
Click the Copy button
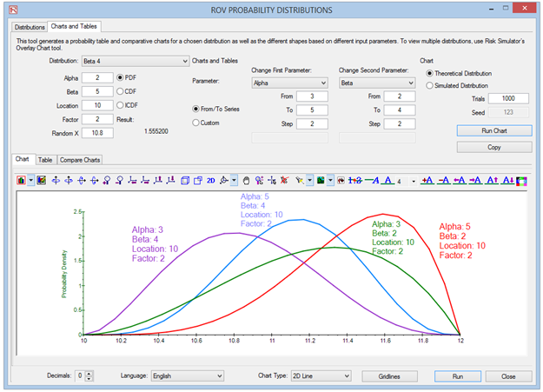(x=494, y=147)
